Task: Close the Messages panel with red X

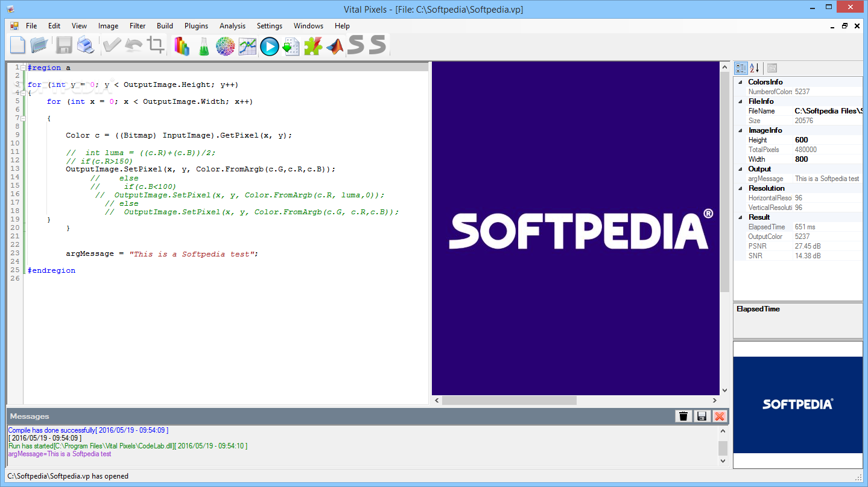Action: tap(720, 416)
